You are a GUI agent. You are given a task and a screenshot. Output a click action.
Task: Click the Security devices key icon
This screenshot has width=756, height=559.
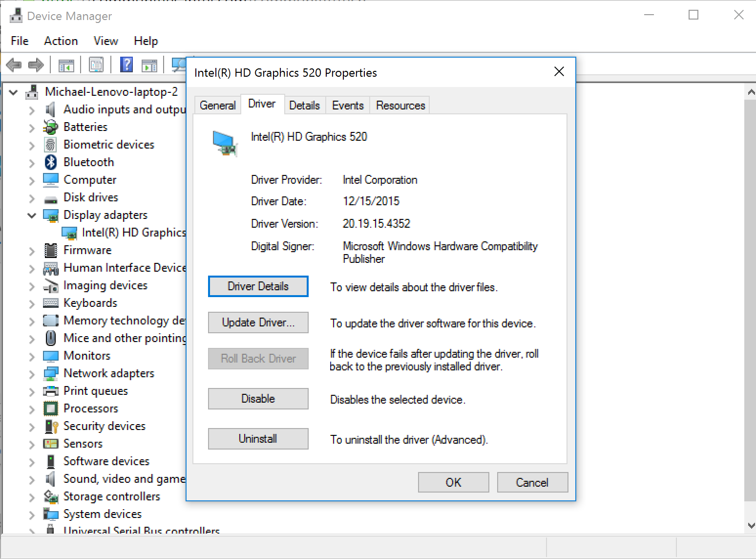pos(51,426)
